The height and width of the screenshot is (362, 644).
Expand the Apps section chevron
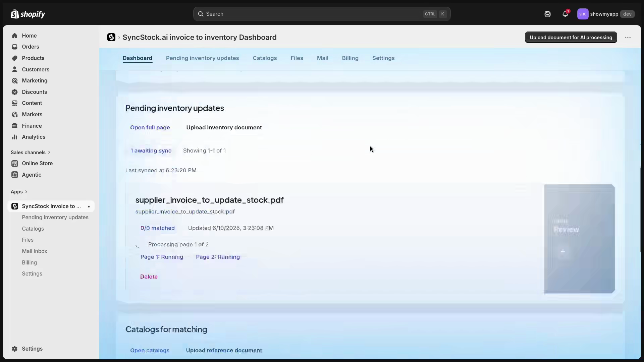(x=26, y=192)
